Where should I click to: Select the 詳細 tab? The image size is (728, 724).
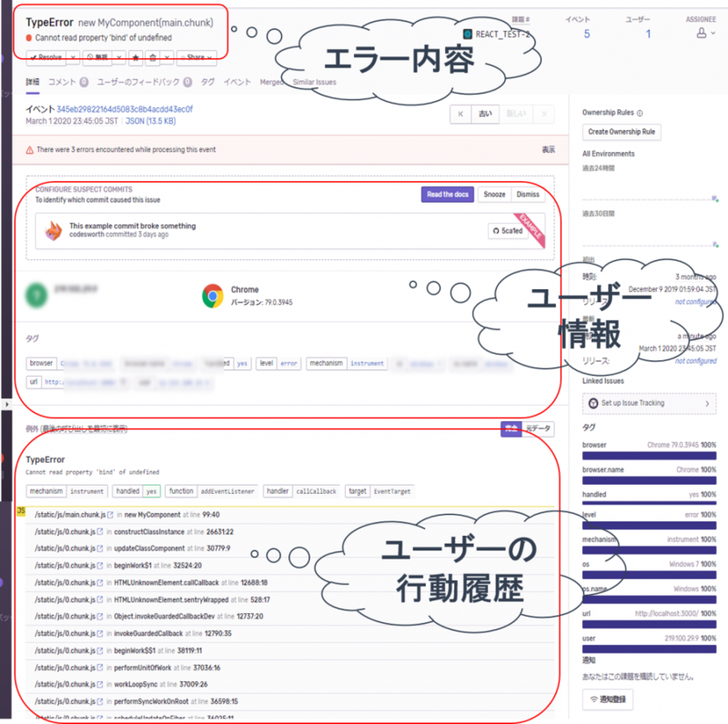(x=33, y=82)
